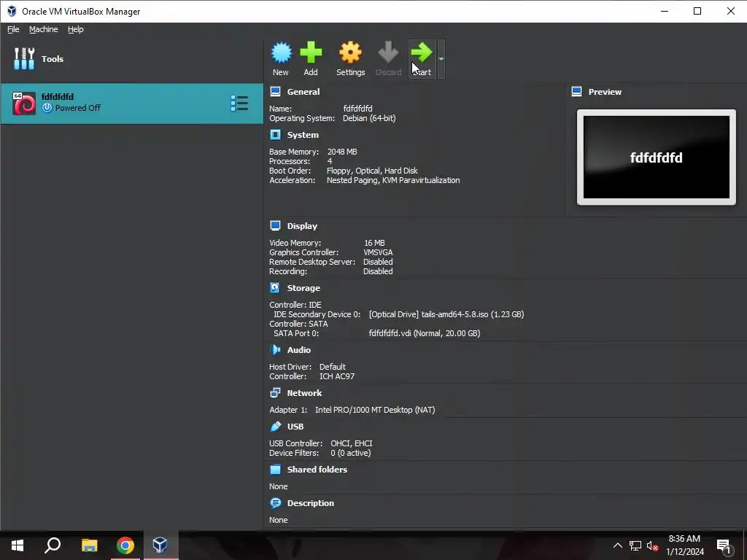Open the Display settings heading link
This screenshot has width=747, height=560.
(x=302, y=226)
